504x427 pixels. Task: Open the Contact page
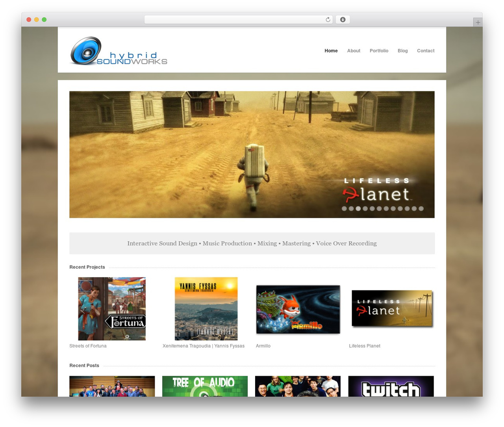coord(426,51)
